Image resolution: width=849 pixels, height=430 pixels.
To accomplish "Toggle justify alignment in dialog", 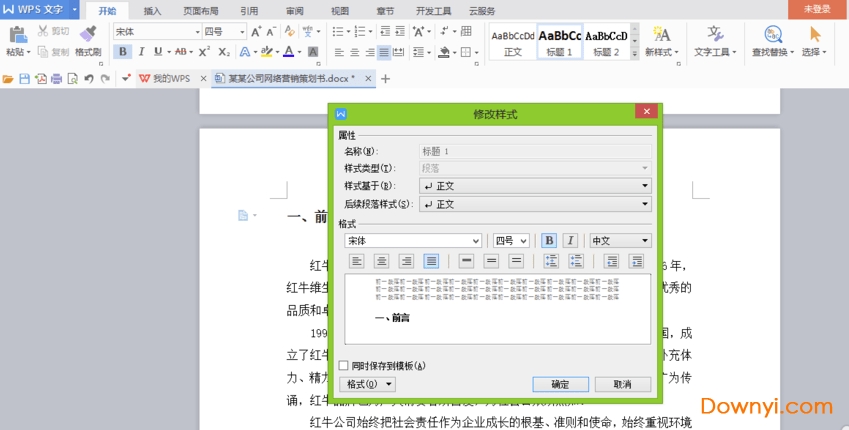I will click(x=431, y=261).
